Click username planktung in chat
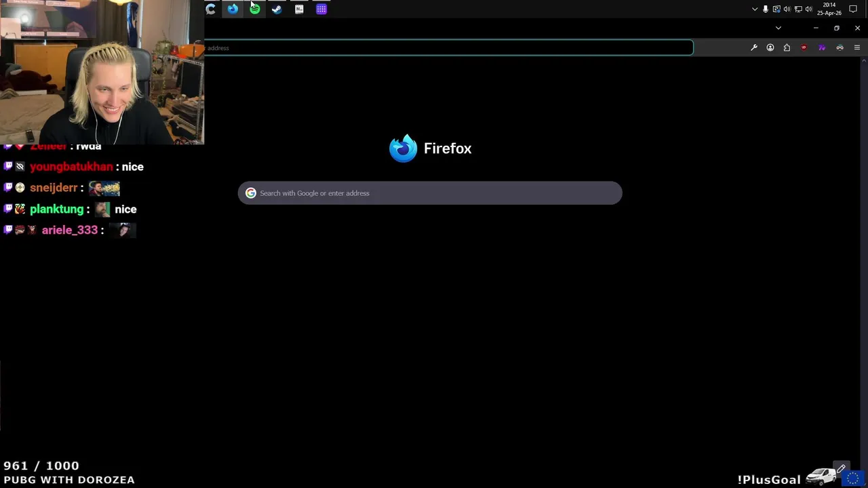Image resolution: width=868 pixels, height=488 pixels. point(57,209)
